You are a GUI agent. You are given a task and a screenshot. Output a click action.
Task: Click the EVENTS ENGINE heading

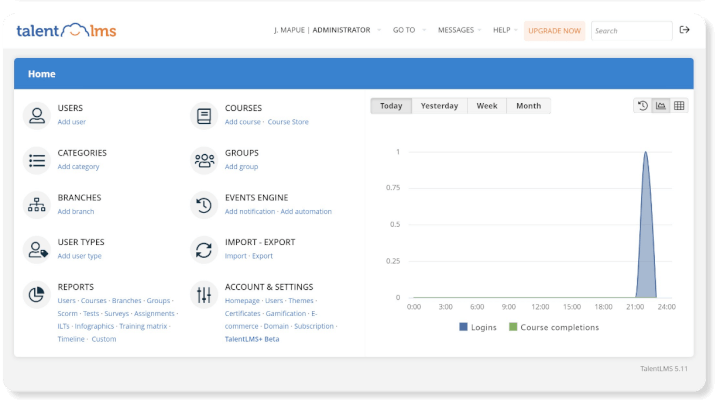click(x=257, y=197)
